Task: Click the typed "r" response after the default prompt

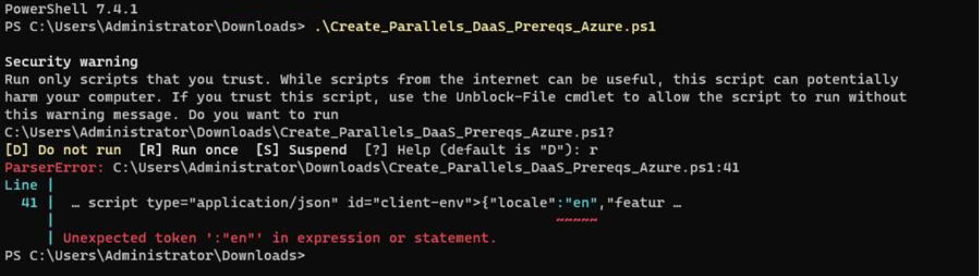Action: [x=593, y=150]
